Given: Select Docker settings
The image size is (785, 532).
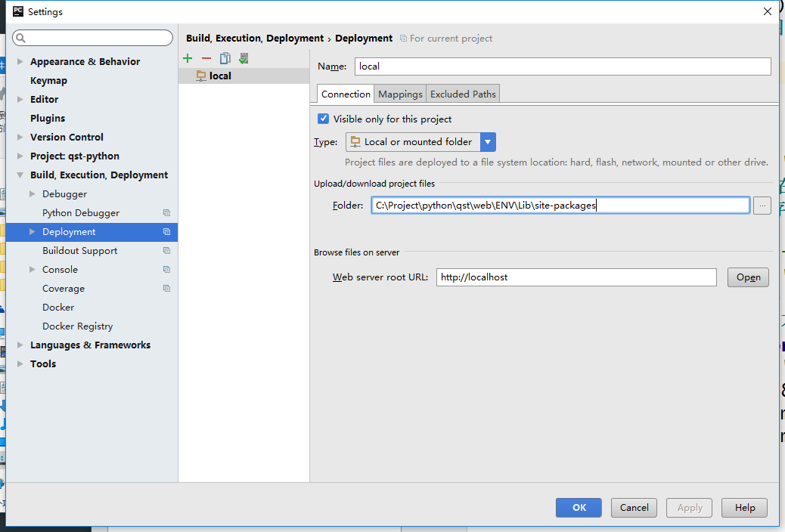Looking at the screenshot, I should click(x=58, y=308).
